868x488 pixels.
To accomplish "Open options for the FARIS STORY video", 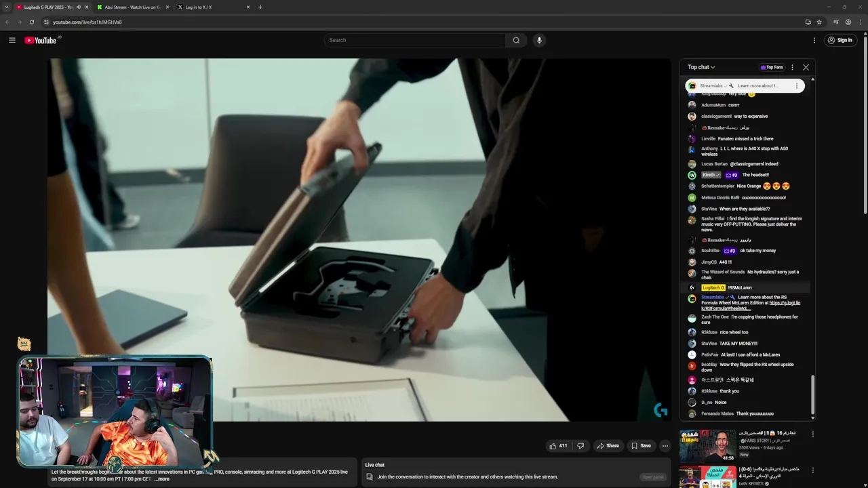I will pyautogui.click(x=813, y=434).
